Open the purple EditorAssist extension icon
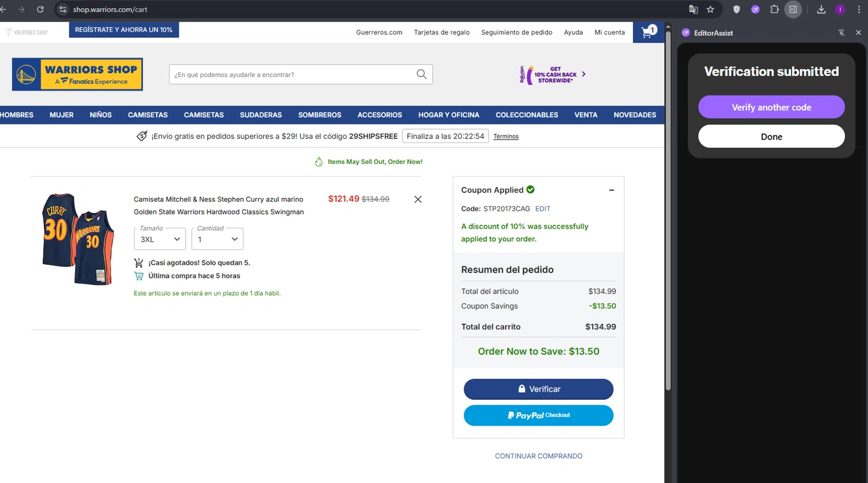 755,9
